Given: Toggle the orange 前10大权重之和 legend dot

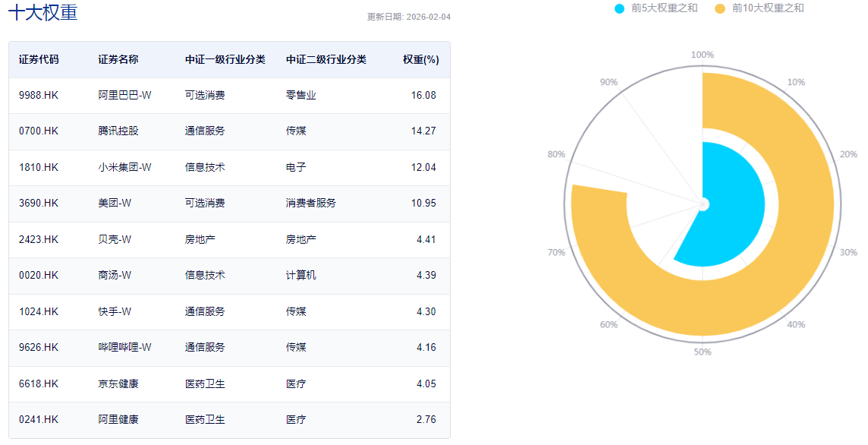Looking at the screenshot, I should click(720, 8).
